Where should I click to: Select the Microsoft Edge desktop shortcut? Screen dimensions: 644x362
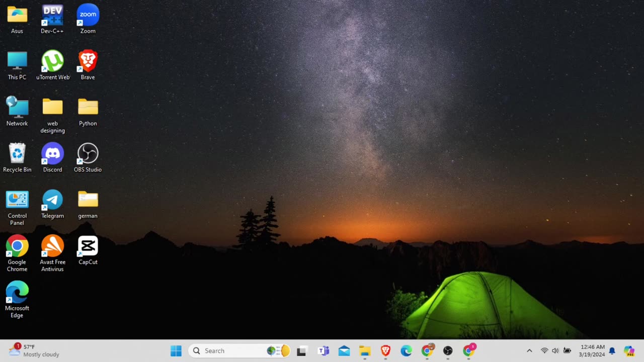[x=17, y=301]
